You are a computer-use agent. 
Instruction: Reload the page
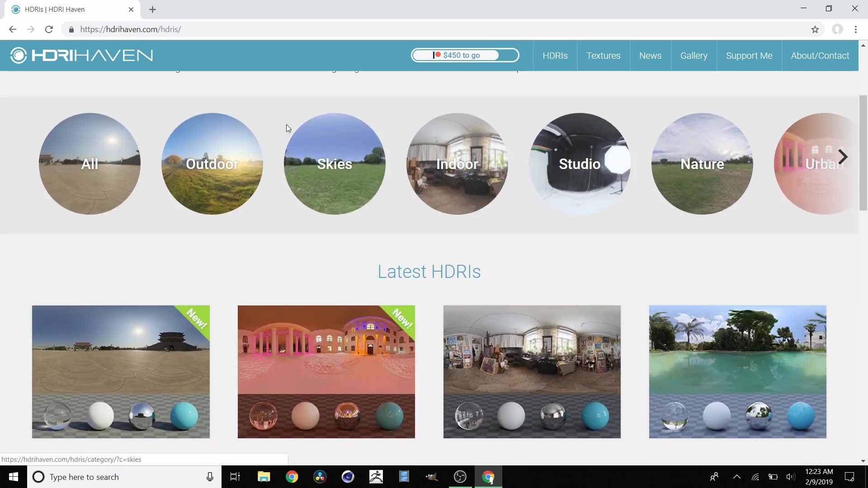49,29
